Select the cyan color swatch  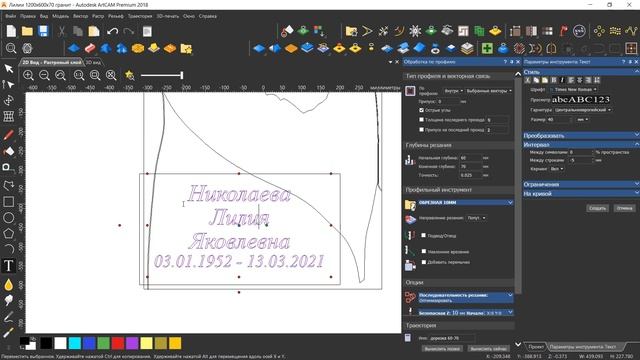pyautogui.click(x=75, y=343)
